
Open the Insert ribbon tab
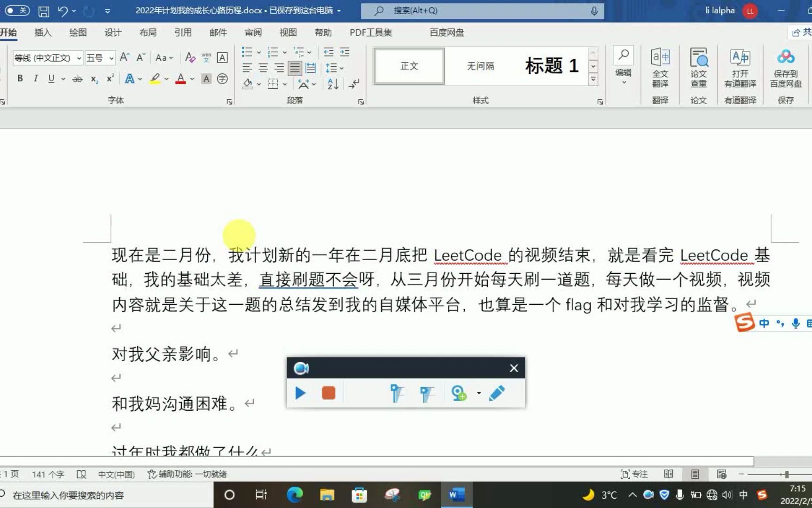(x=43, y=32)
